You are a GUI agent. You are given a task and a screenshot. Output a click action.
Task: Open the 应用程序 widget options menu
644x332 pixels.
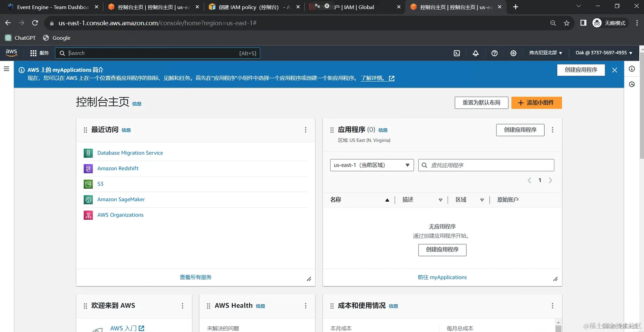(x=553, y=130)
